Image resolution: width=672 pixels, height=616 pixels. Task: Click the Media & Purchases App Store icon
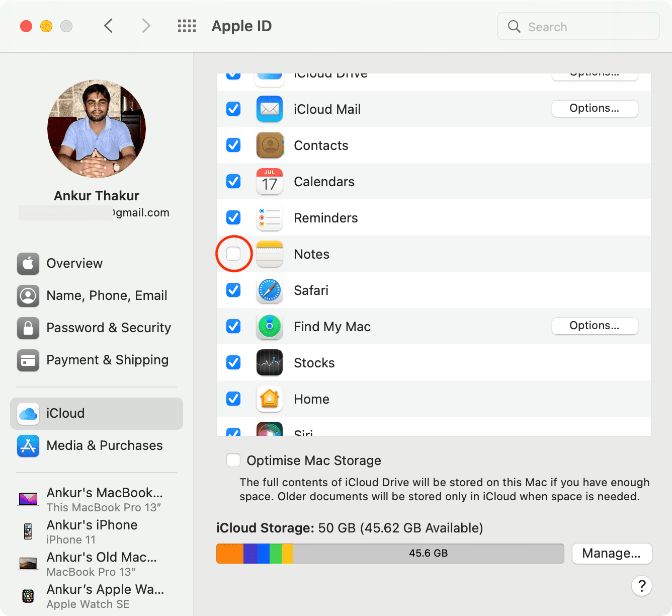(x=28, y=446)
